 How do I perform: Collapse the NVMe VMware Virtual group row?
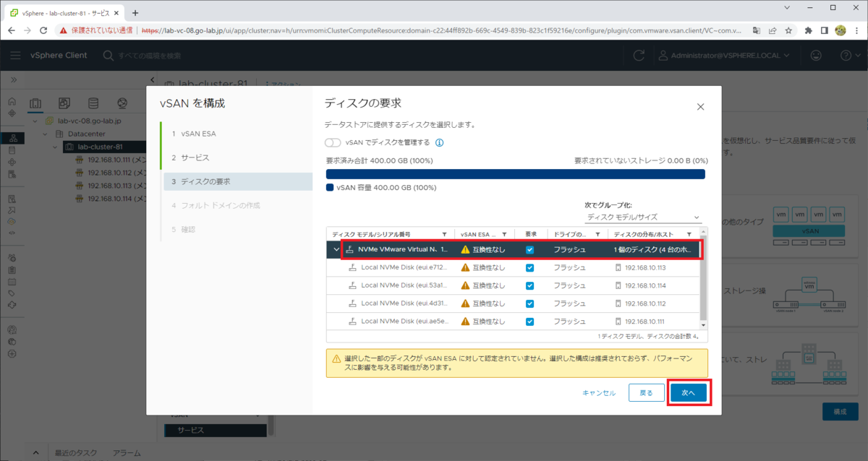pos(336,249)
